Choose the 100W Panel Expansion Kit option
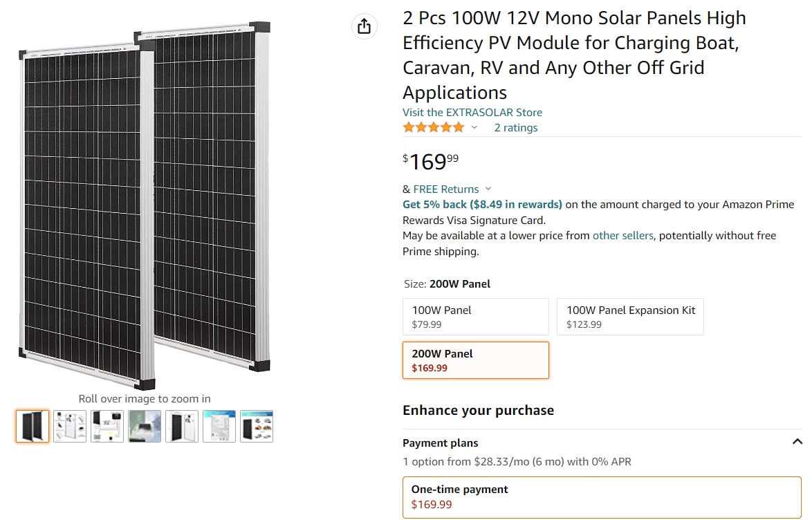 pos(630,317)
